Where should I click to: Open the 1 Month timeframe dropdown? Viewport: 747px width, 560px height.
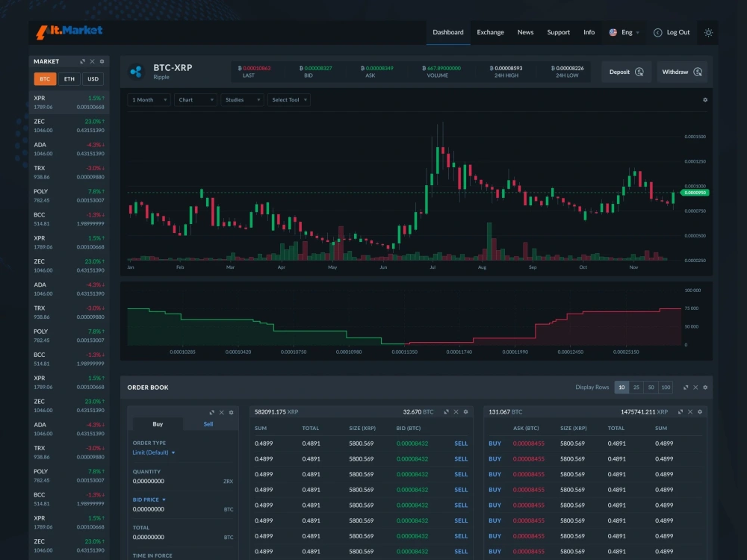tap(149, 100)
